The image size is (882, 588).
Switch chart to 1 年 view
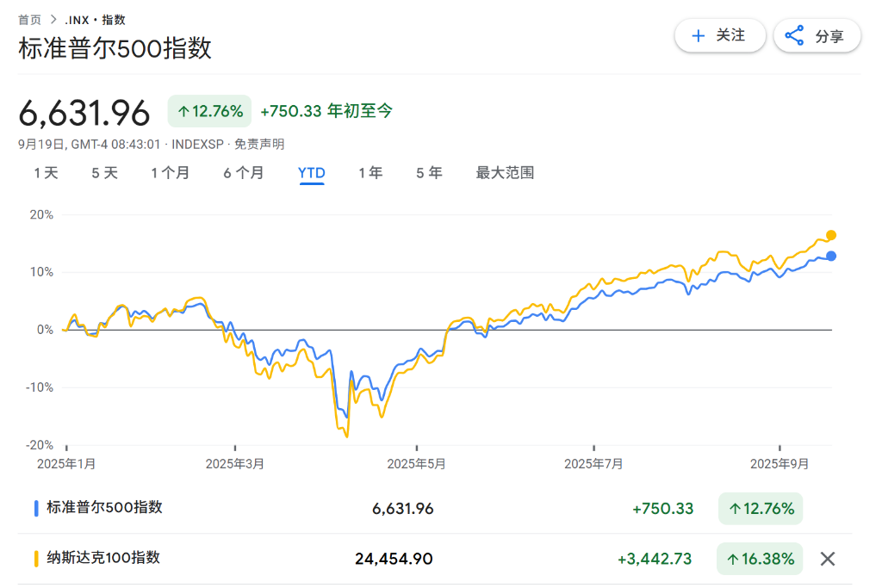(370, 173)
